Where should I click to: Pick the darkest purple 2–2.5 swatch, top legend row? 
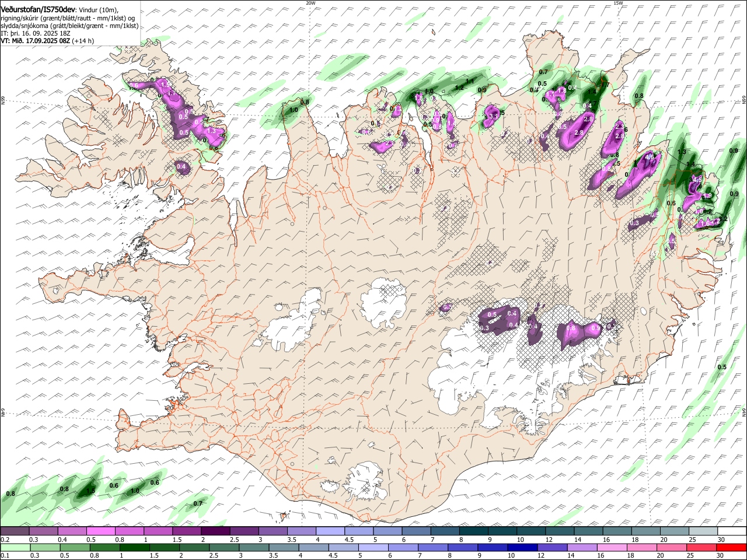click(x=215, y=531)
